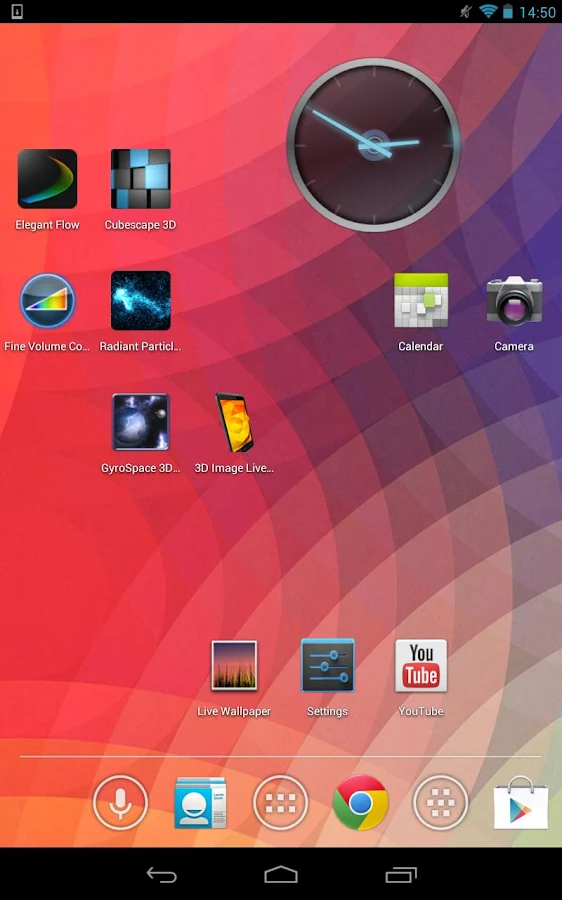562x900 pixels.
Task: Tap the Back navigation button
Action: pos(161,875)
